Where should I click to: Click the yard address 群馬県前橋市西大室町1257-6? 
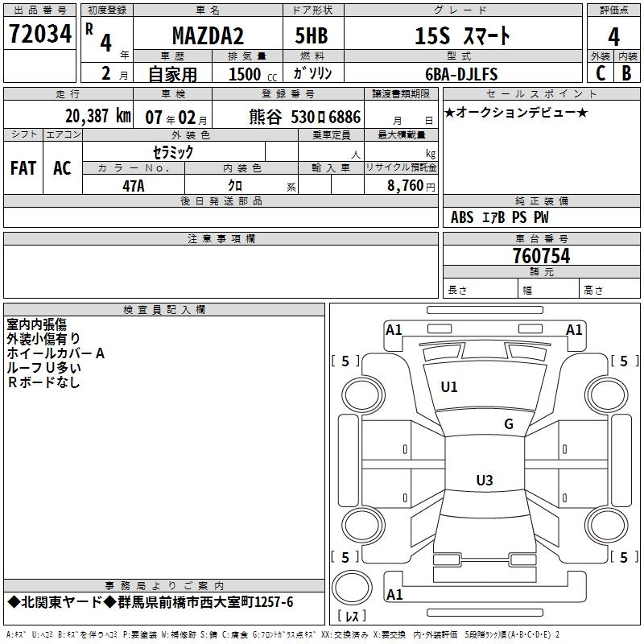pos(205,602)
